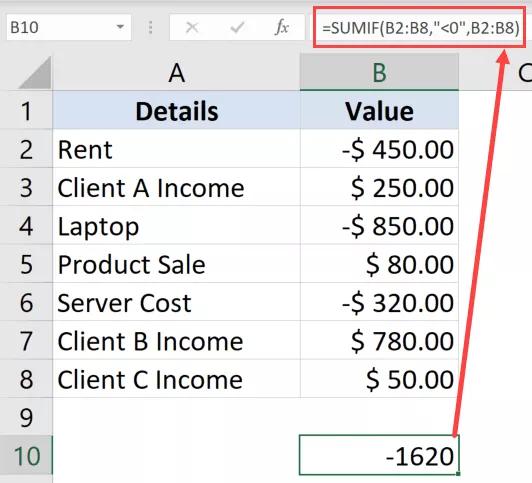This screenshot has height=483, width=532.
Task: Click the -$ 320.00 value cell
Action: (x=379, y=302)
